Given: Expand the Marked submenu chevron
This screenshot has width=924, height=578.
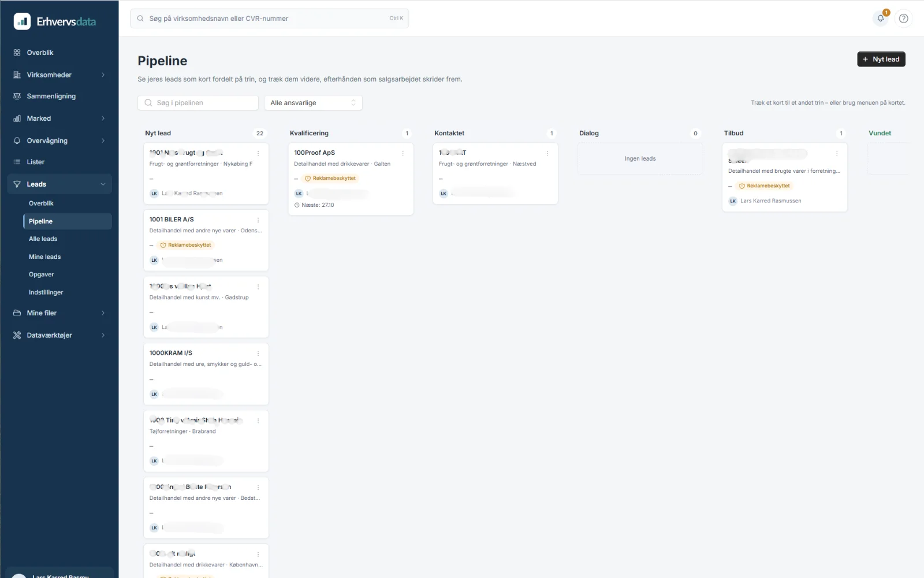Looking at the screenshot, I should (103, 118).
